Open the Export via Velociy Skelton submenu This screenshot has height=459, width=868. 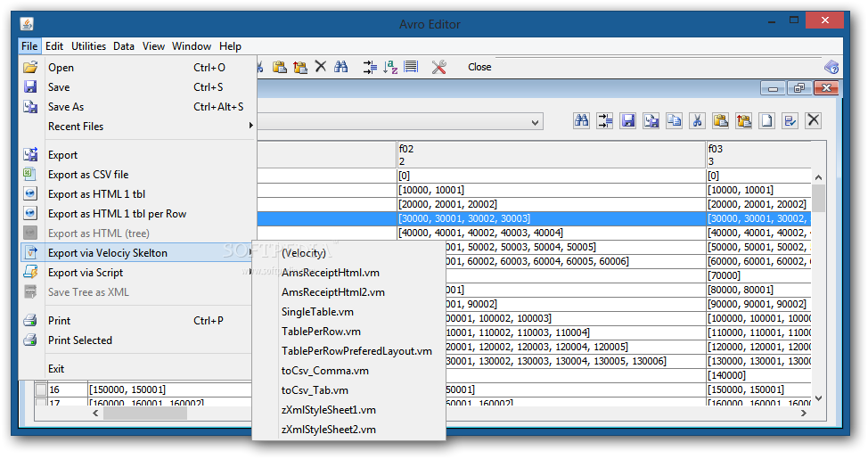click(x=138, y=253)
